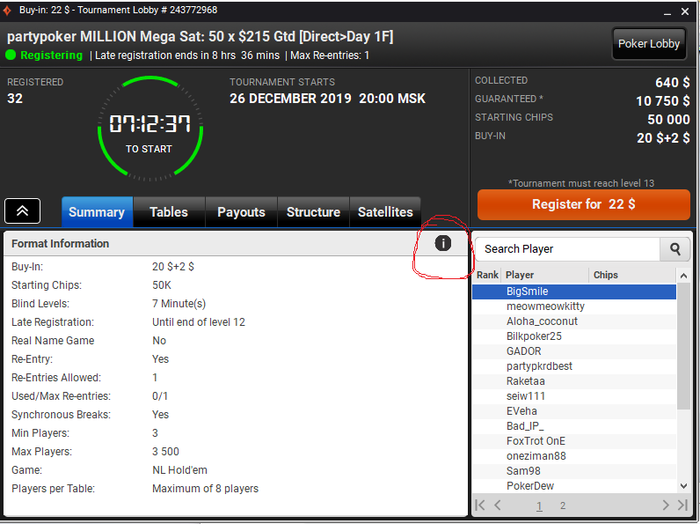Click the partypoker diamond logo icon
Screen dimensions: 700x524
[8, 10]
